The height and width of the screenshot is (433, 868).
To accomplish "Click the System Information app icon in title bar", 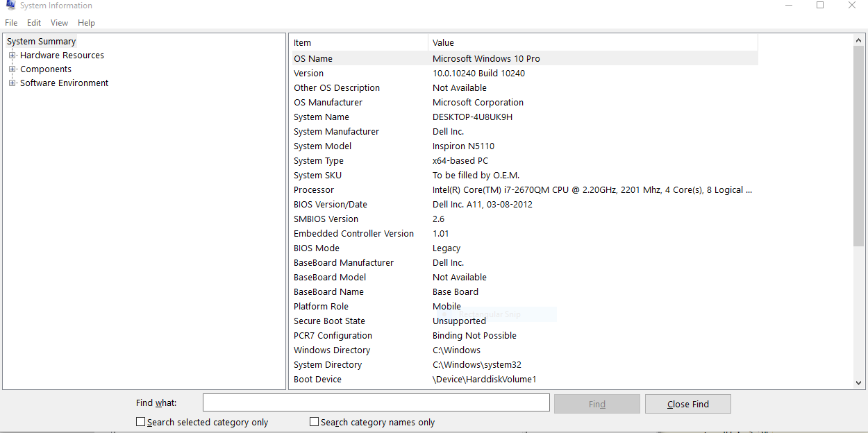I will (x=10, y=6).
